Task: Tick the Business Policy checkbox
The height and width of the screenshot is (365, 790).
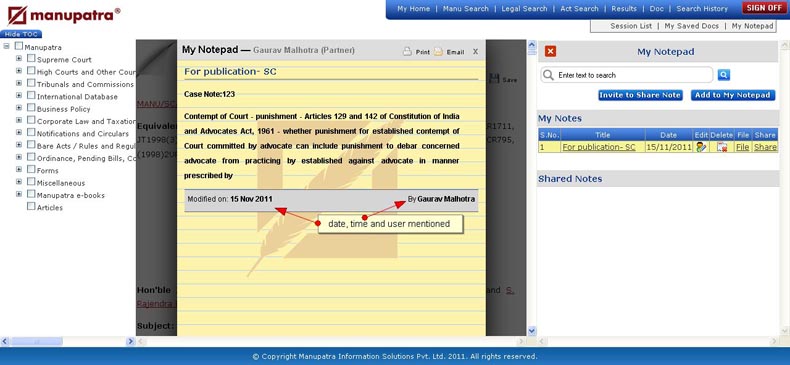Action: (31, 108)
